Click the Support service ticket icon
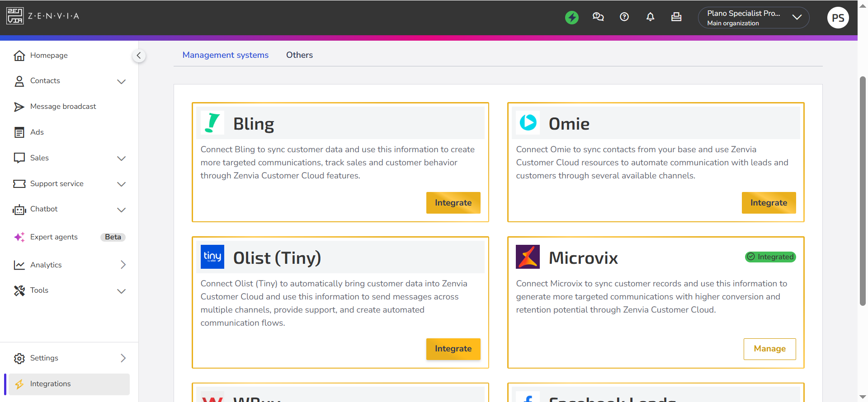The width and height of the screenshot is (868, 402). coord(19,184)
